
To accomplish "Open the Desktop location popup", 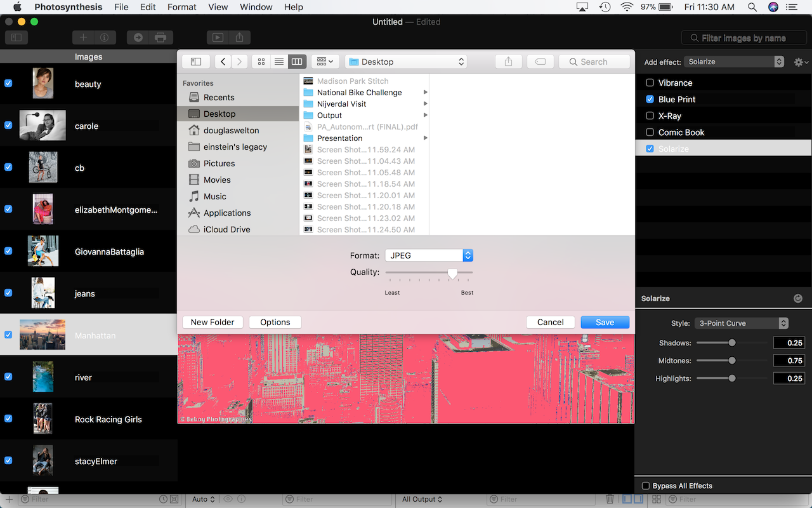I will 406,62.
